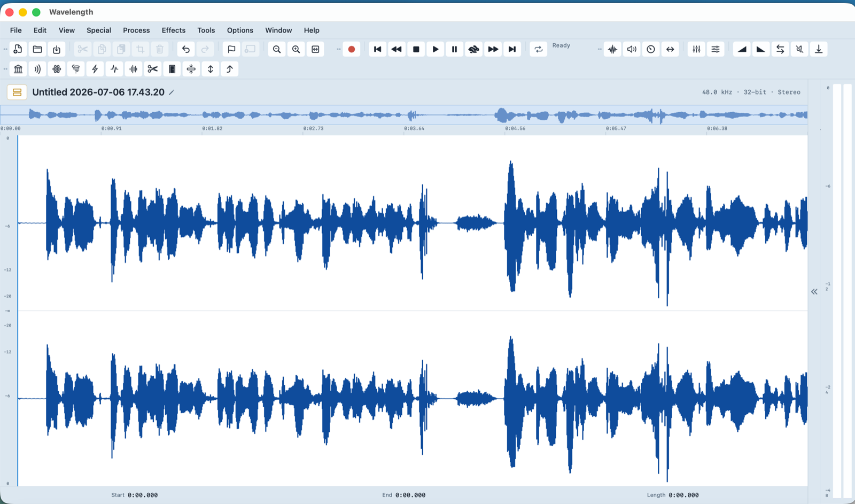Play the audio
Image resolution: width=855 pixels, height=504 pixels.
[436, 49]
